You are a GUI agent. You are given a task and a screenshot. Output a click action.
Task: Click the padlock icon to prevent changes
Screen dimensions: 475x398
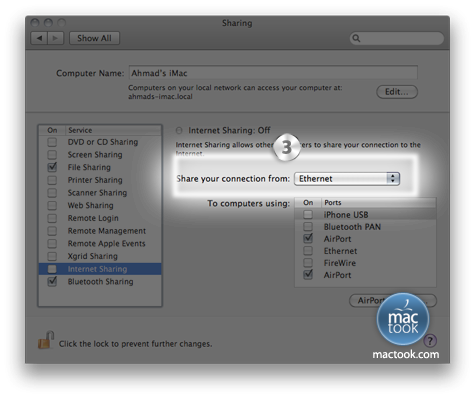(x=46, y=340)
